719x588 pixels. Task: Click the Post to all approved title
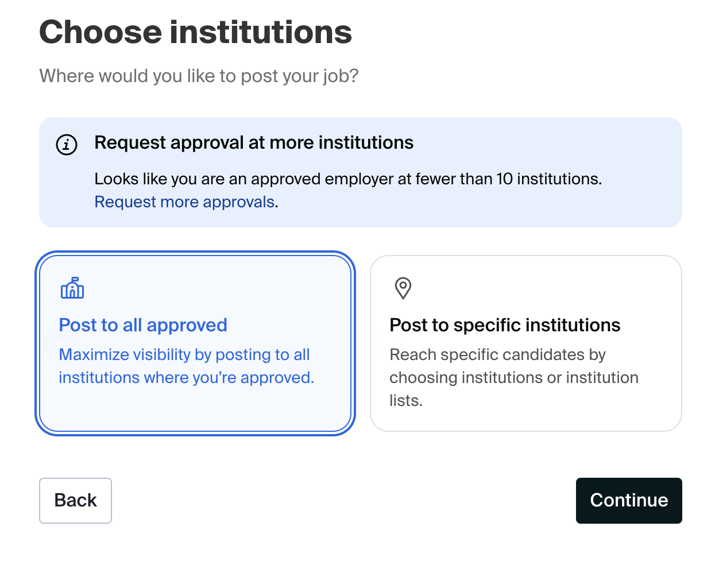(143, 325)
